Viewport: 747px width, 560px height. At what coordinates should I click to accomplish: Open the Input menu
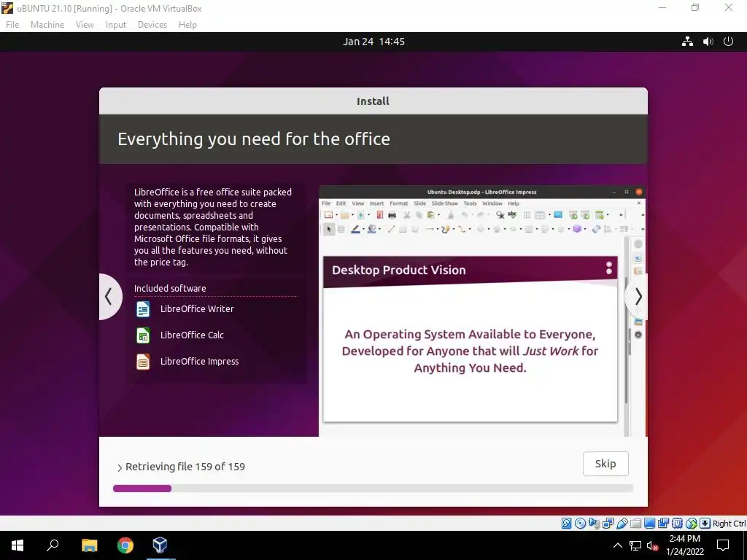(x=116, y=25)
